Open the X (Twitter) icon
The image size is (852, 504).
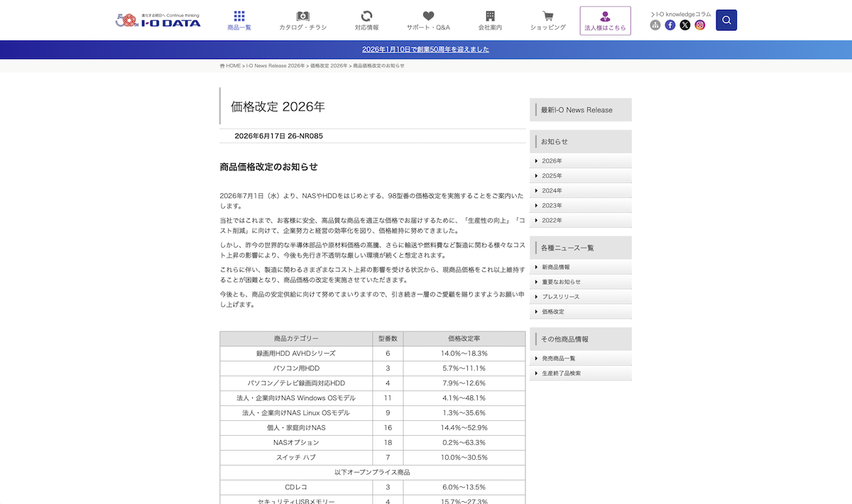click(x=685, y=25)
